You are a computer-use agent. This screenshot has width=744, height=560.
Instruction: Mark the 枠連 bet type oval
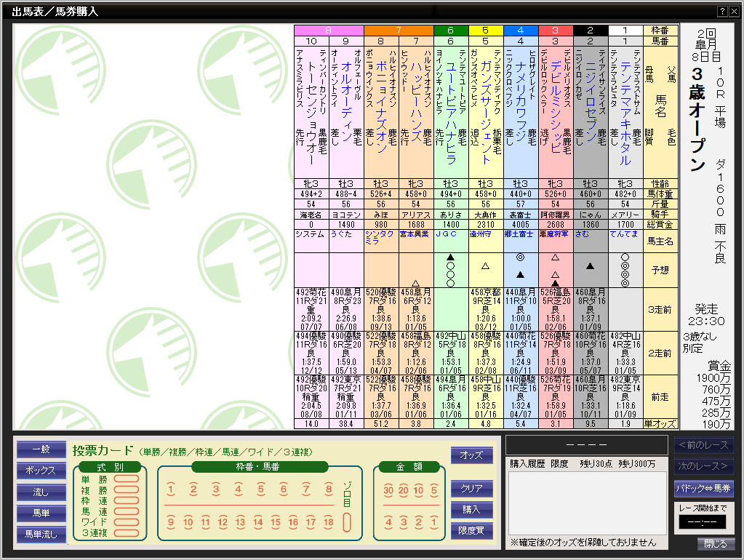click(x=127, y=500)
